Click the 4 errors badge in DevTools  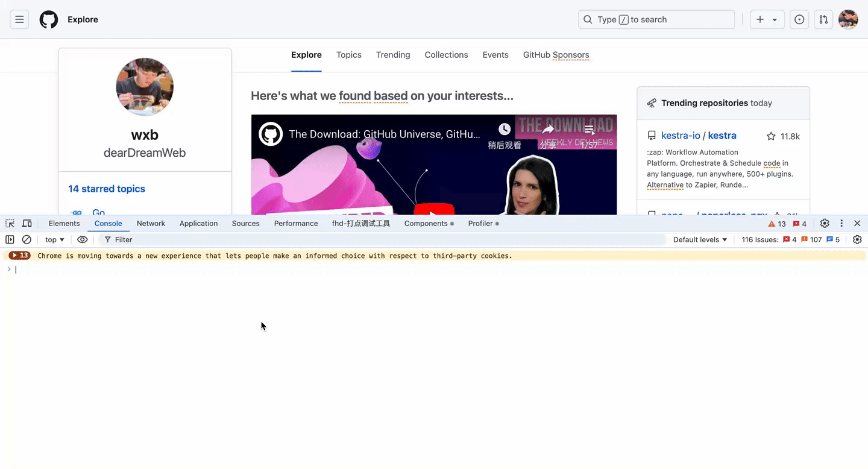[800, 224]
